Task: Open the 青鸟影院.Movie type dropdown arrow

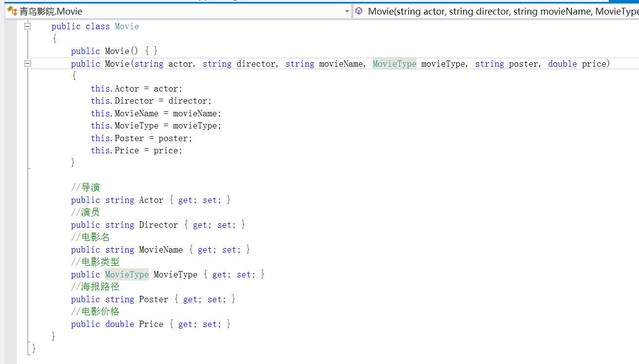Action: [x=347, y=11]
